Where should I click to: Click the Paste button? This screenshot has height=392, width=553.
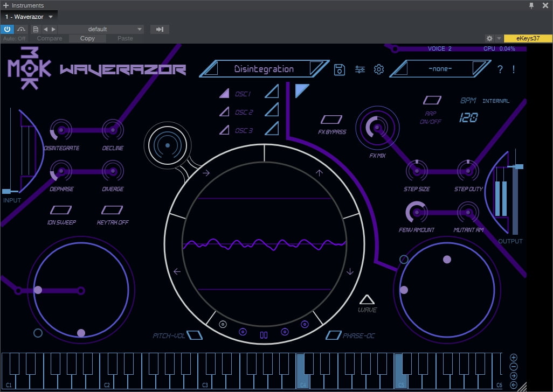pyautogui.click(x=125, y=38)
